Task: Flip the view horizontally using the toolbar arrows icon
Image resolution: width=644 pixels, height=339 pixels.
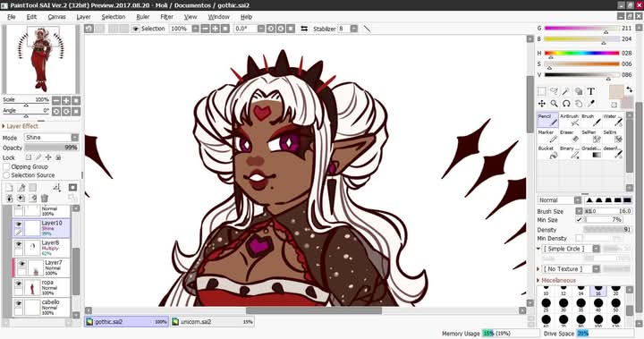Action: pyautogui.click(x=304, y=29)
